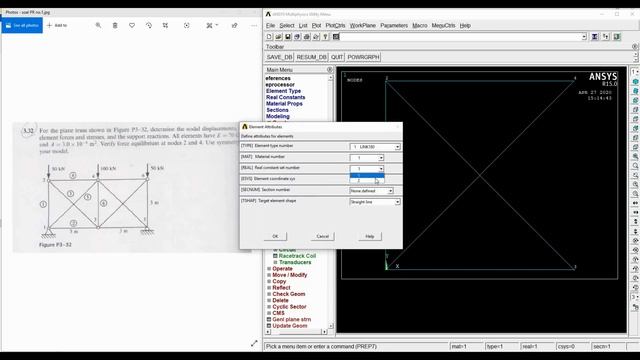This screenshot has height=360, width=640.
Task: Click Cancel in Element Attributes dialog
Action: pos(322,236)
